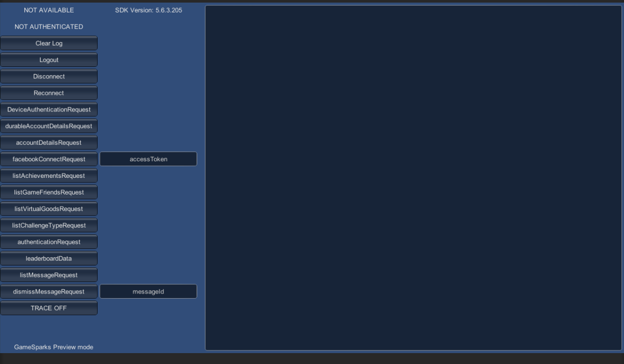This screenshot has height=364, width=624.
Task: Click the Logout button
Action: [x=49, y=60]
